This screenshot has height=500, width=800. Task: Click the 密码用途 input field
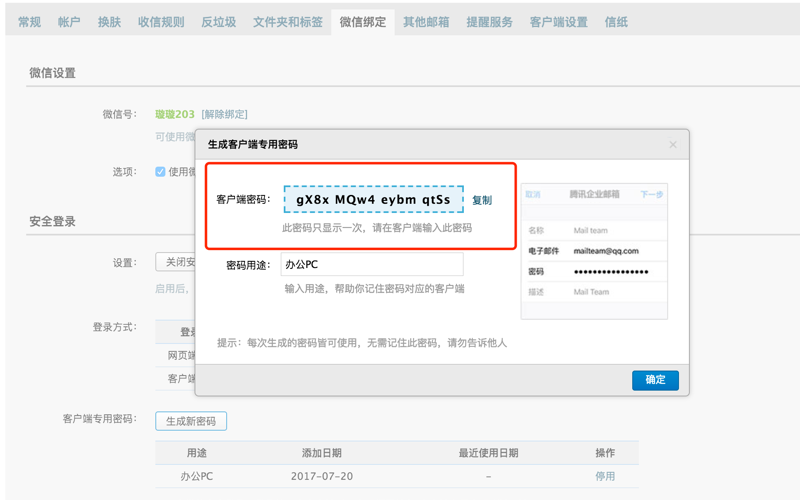click(x=373, y=264)
